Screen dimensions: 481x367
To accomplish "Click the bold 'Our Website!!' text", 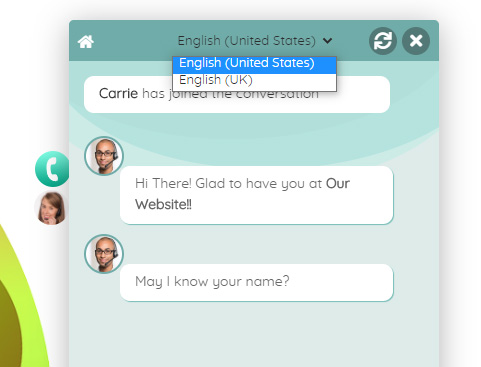I will [242, 194].
